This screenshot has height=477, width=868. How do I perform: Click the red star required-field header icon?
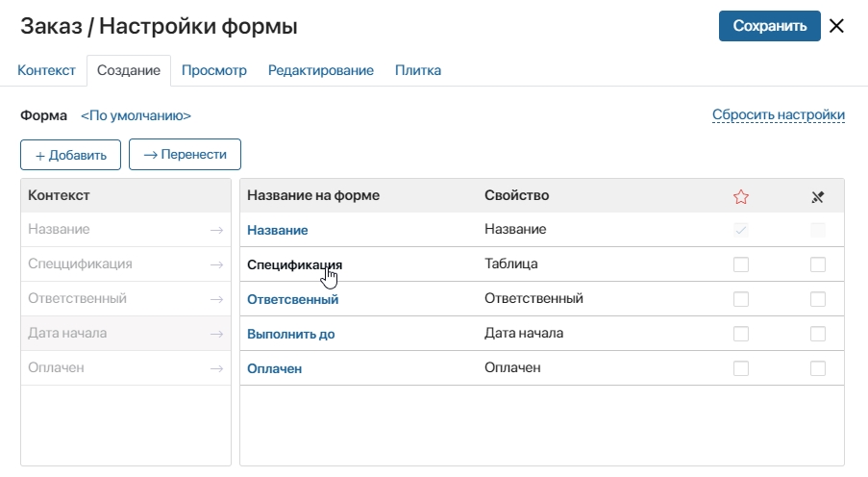[x=741, y=197]
